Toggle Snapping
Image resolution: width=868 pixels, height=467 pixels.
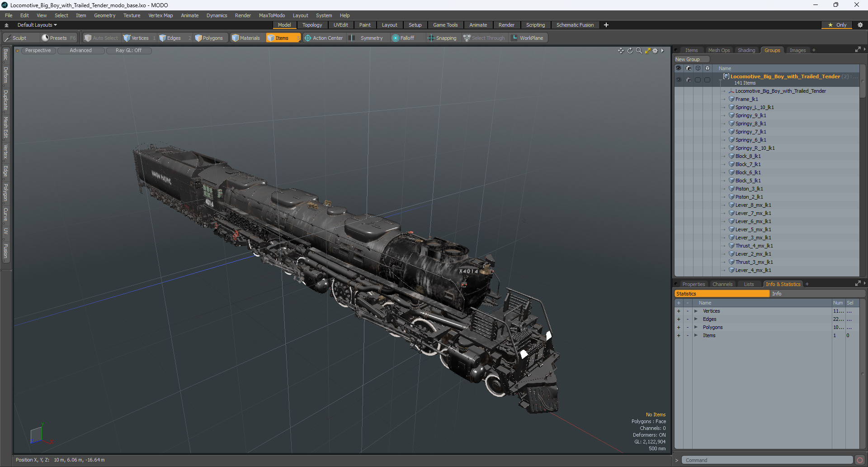point(442,38)
